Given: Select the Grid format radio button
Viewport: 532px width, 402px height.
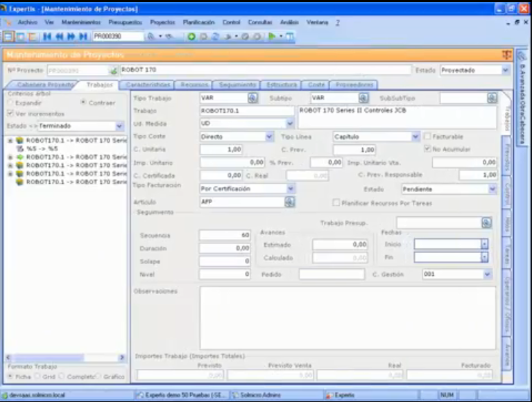Looking at the screenshot, I should click(x=37, y=376).
